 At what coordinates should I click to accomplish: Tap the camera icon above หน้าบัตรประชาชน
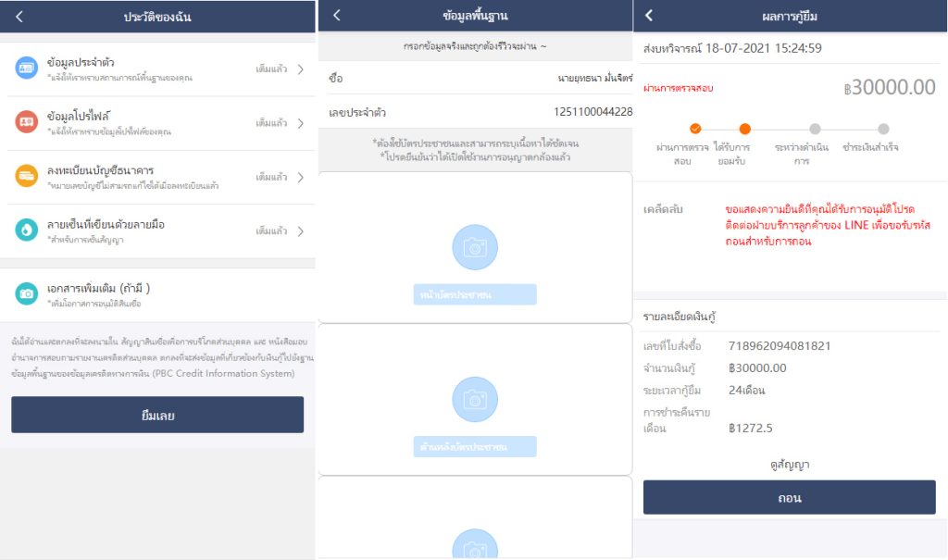tap(475, 247)
